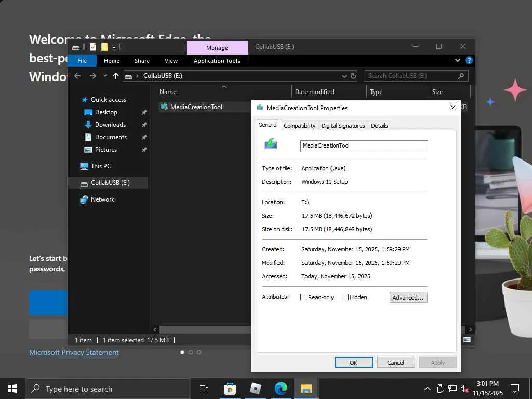Click the pin icon next to Downloads
Image resolution: width=532 pixels, height=399 pixels.
[144, 125]
